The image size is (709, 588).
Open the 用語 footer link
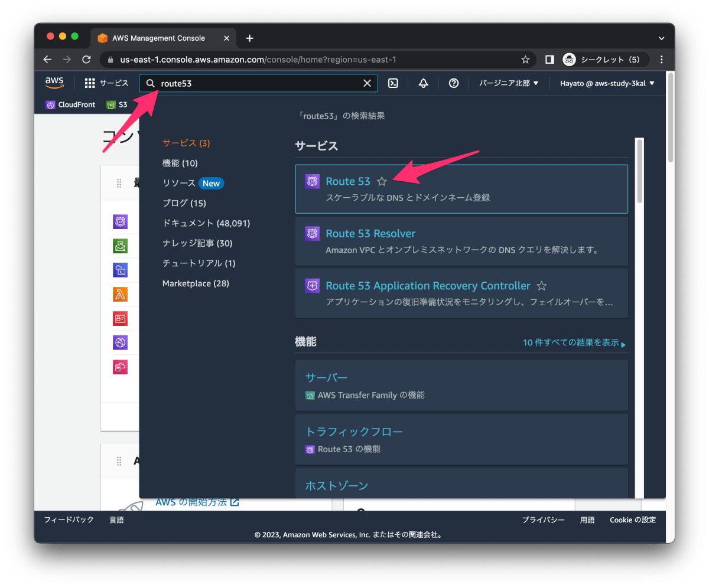pos(587,520)
